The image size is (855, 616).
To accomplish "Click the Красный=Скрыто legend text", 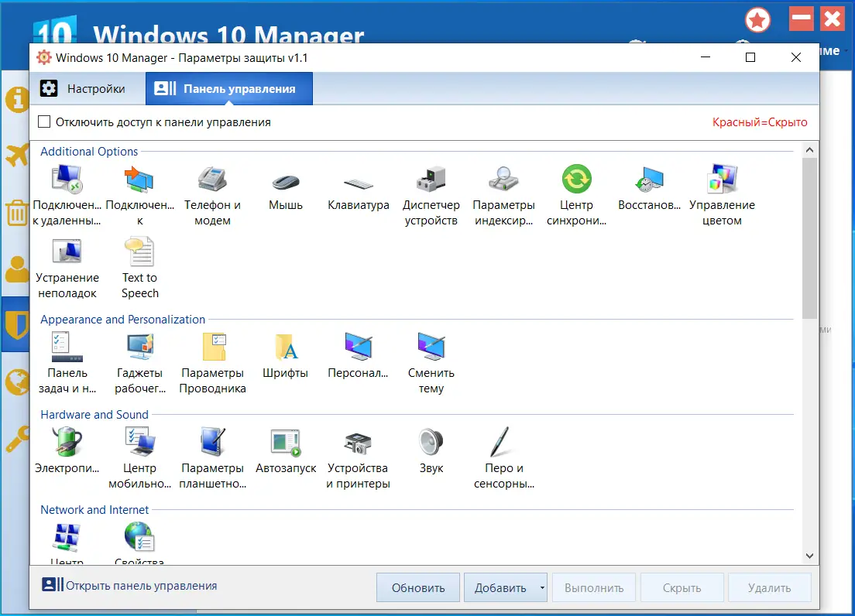I will (760, 122).
